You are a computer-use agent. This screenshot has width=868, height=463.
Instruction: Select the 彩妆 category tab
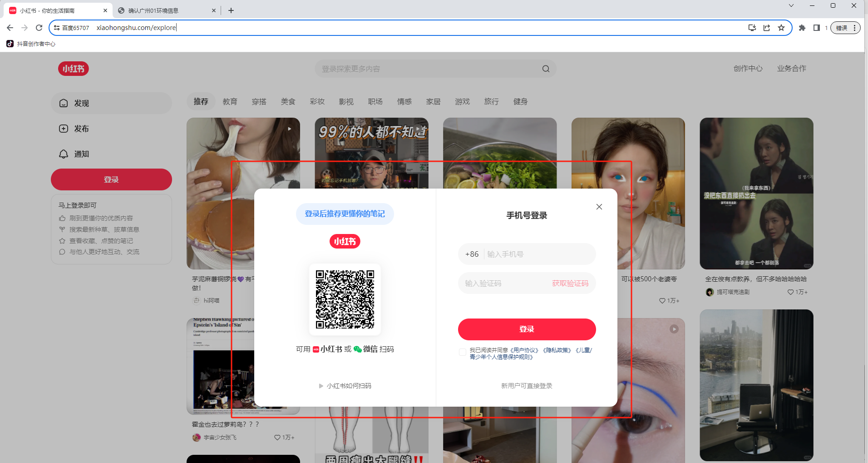[x=317, y=101]
